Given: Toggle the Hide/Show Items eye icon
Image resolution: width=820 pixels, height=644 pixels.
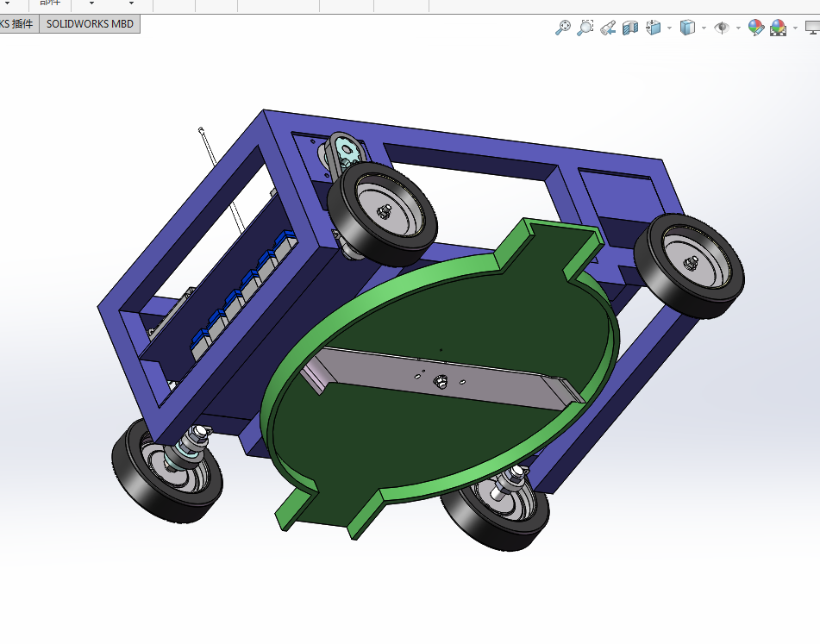Looking at the screenshot, I should click(722, 28).
